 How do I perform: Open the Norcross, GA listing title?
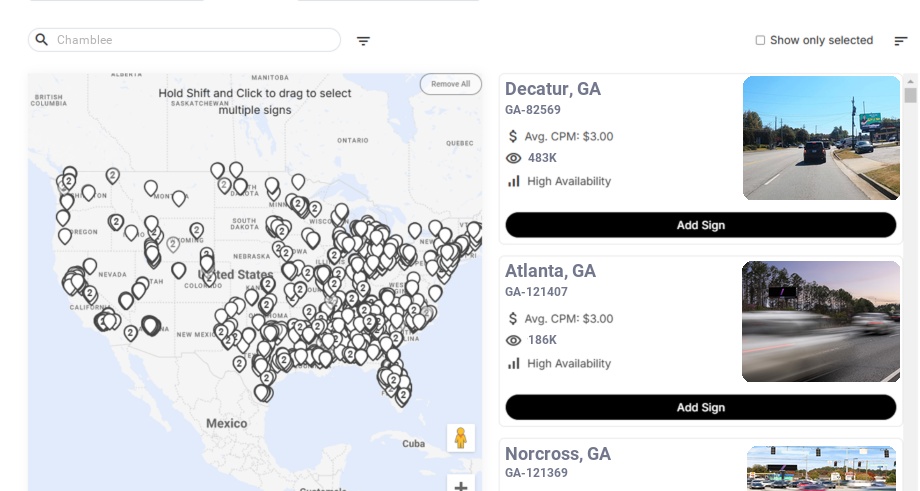click(x=558, y=454)
